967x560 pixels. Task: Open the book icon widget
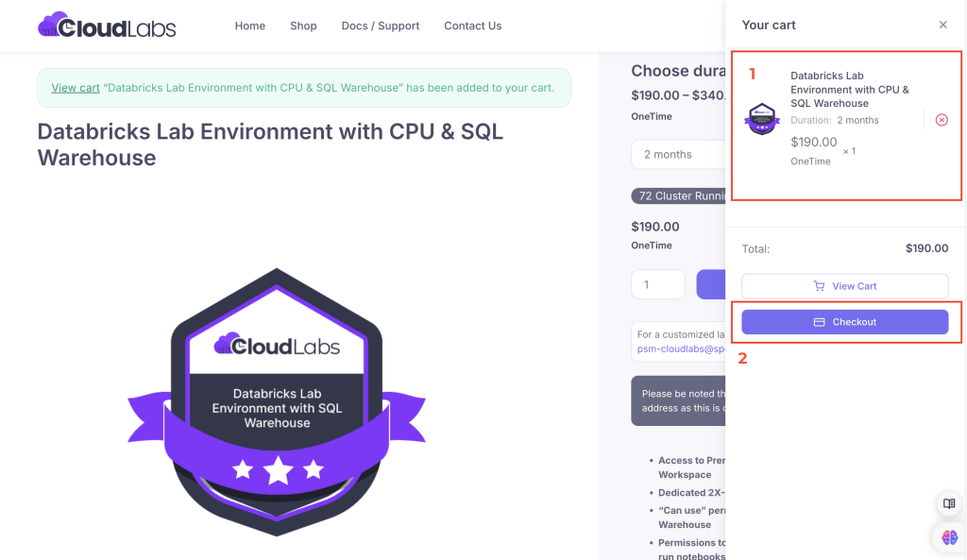949,504
